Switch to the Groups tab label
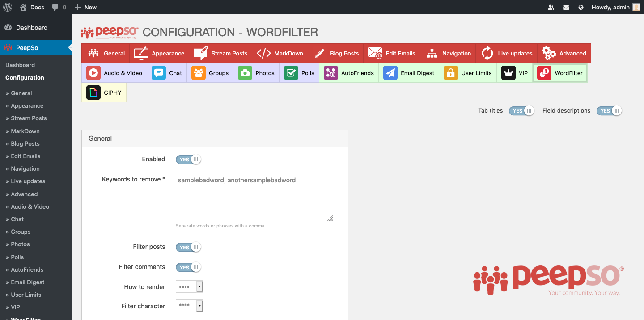 [x=219, y=73]
